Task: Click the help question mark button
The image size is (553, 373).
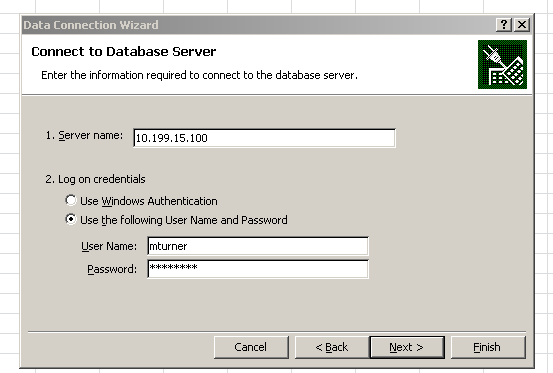Action: (x=504, y=25)
